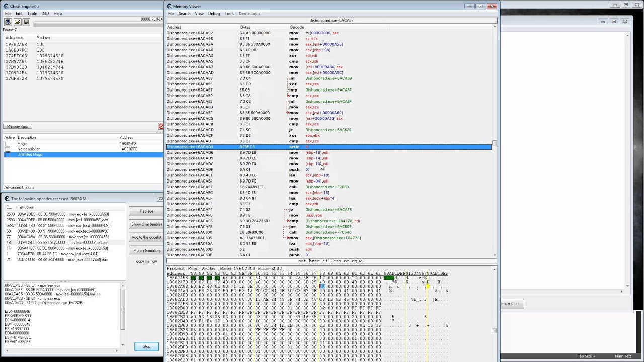Open the Edit menu in Cheat Engine

point(19,14)
